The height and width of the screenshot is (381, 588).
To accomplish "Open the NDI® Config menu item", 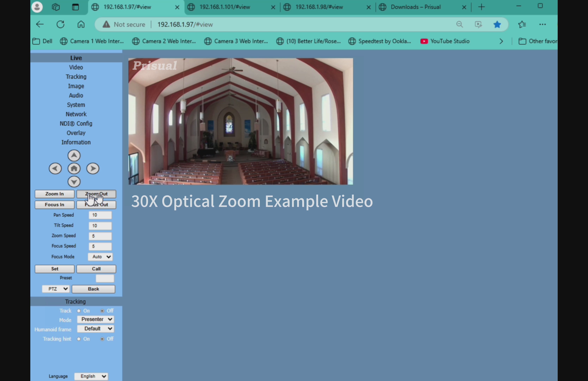I will point(76,124).
